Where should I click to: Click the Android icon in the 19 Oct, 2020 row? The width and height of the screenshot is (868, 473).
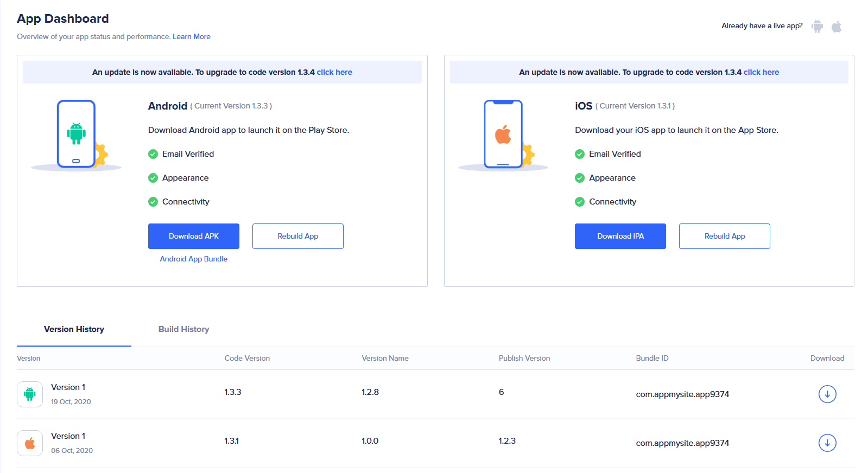point(30,394)
